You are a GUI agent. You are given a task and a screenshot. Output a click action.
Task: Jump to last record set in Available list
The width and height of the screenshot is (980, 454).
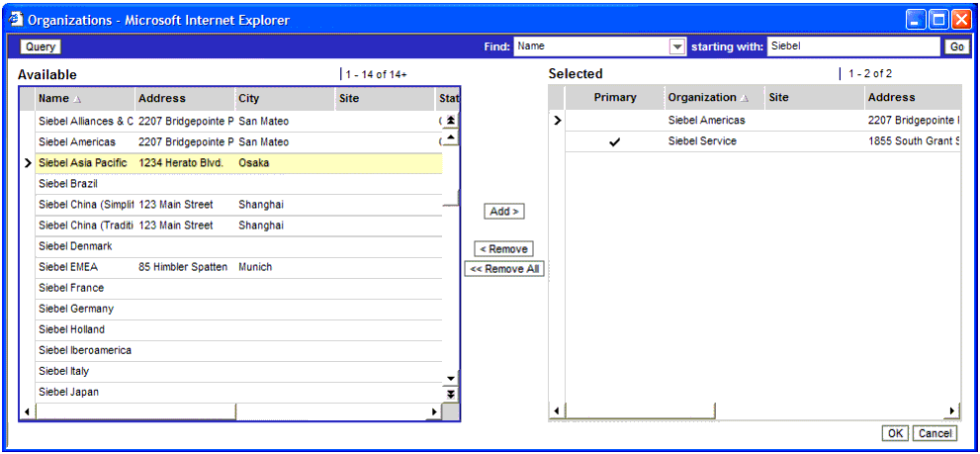coord(451,394)
